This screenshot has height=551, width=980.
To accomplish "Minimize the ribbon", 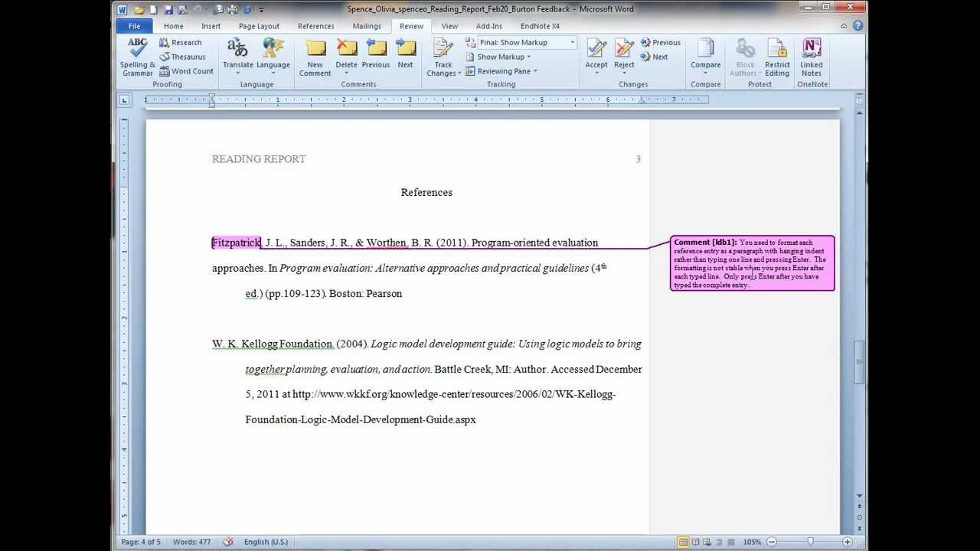I will pyautogui.click(x=844, y=26).
